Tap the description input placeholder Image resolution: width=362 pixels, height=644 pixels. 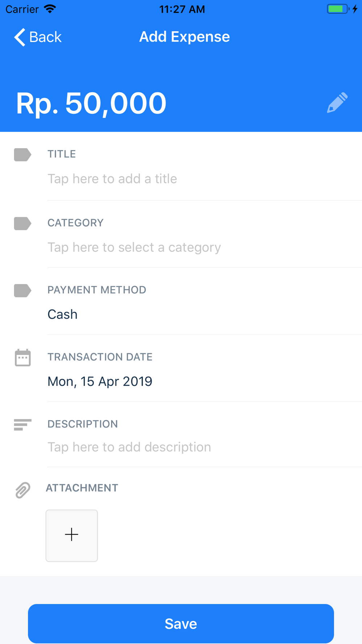[x=129, y=447]
